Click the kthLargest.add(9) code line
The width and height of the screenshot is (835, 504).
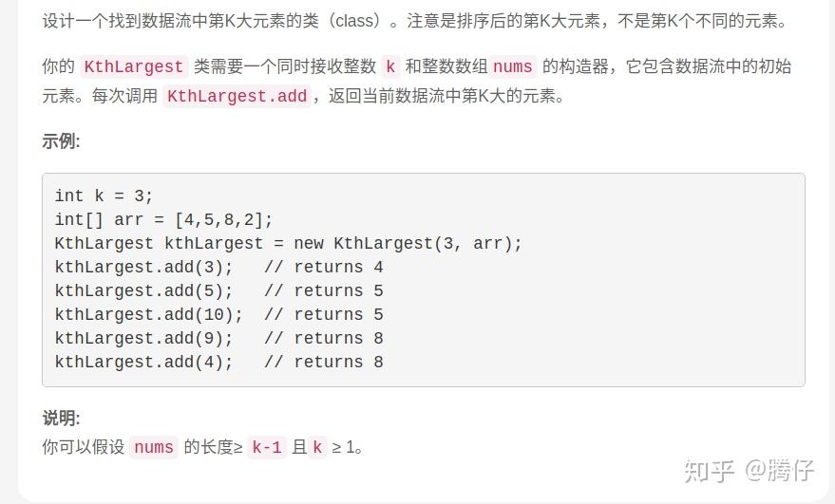coord(218,339)
